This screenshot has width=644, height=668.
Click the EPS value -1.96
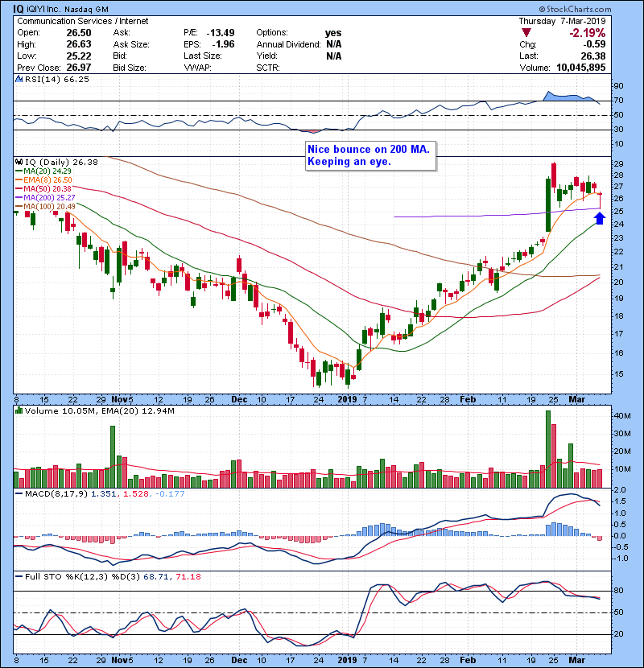(223, 44)
